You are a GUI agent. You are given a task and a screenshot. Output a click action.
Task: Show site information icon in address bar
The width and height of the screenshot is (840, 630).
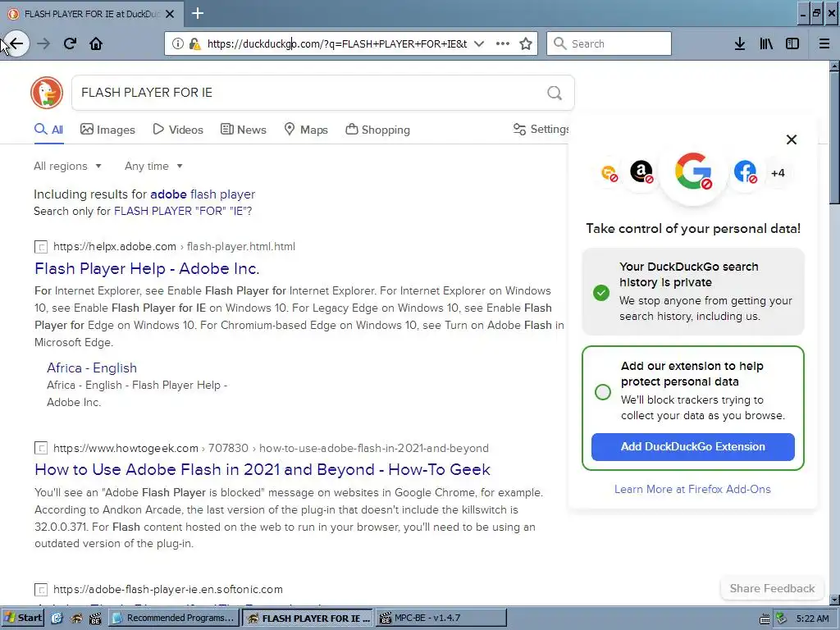click(x=178, y=43)
